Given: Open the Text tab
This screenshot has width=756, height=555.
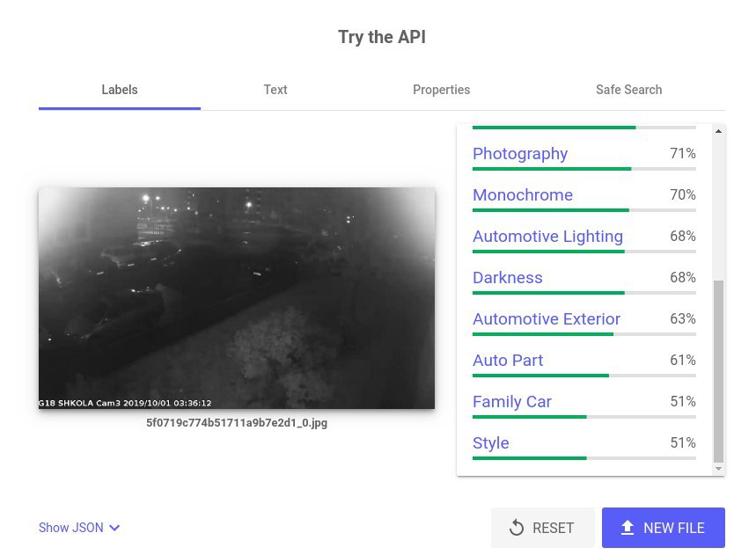Looking at the screenshot, I should [275, 90].
